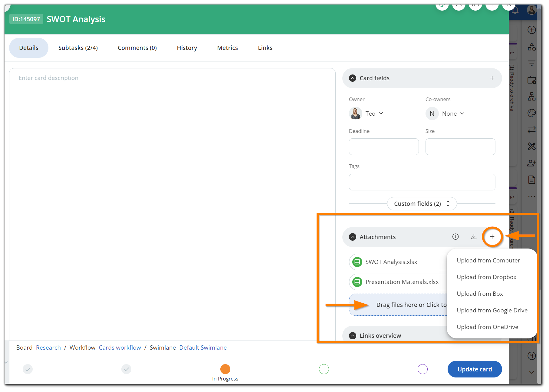Switch to the Metrics tab
Viewport: 549px width, 392px height.
tap(227, 48)
